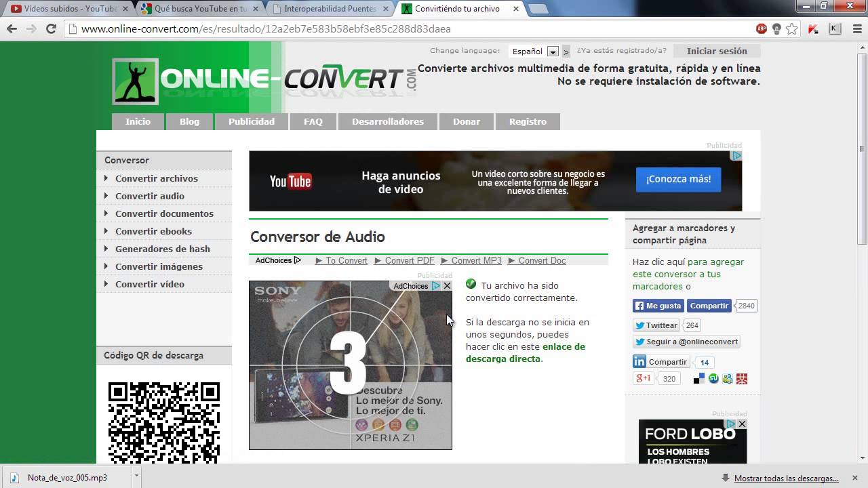Reload the page with the refresh icon
The width and height of the screenshot is (868, 488).
(x=51, y=28)
